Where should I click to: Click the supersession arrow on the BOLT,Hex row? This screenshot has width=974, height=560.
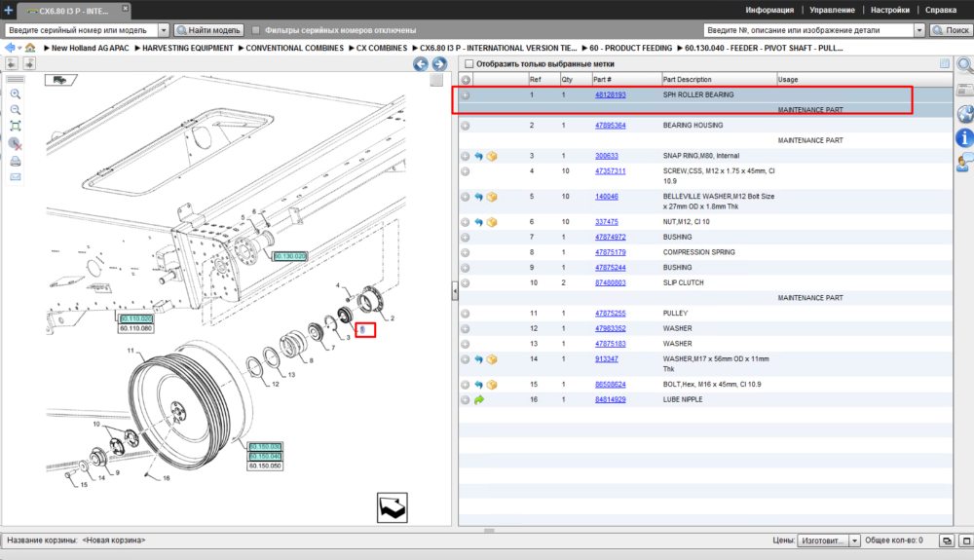tap(479, 385)
